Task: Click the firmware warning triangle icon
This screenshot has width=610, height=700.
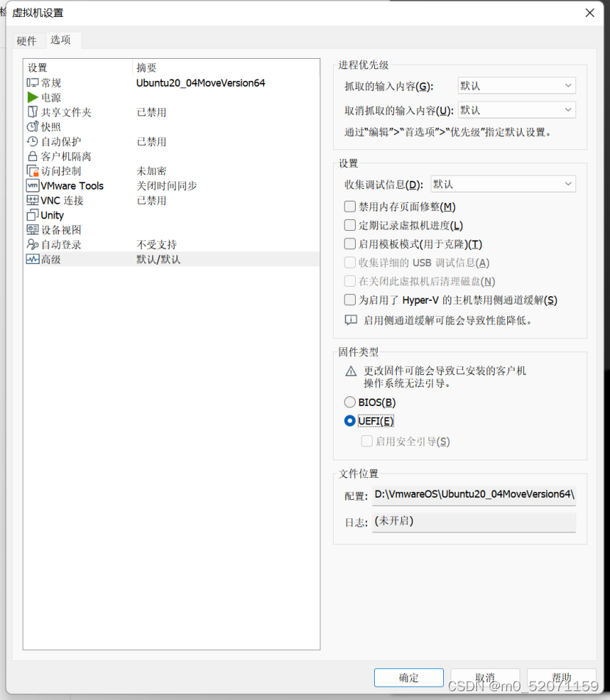Action: [x=351, y=371]
